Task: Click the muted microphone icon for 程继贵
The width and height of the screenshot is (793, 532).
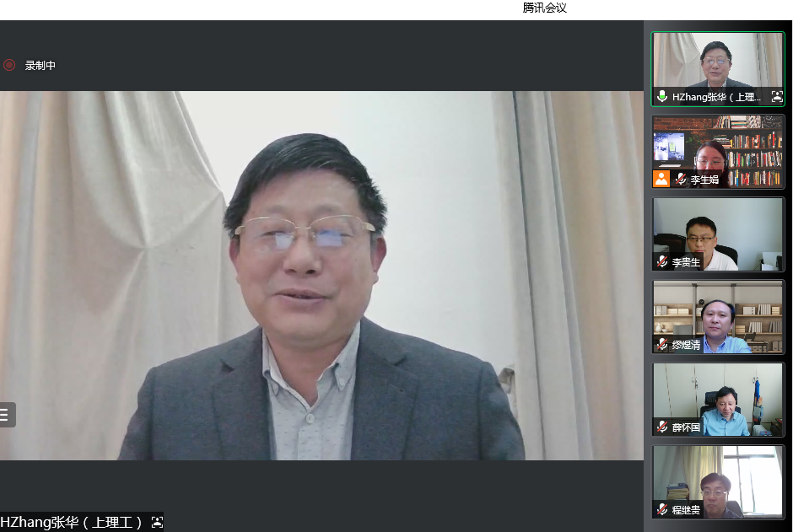Action: [662, 510]
